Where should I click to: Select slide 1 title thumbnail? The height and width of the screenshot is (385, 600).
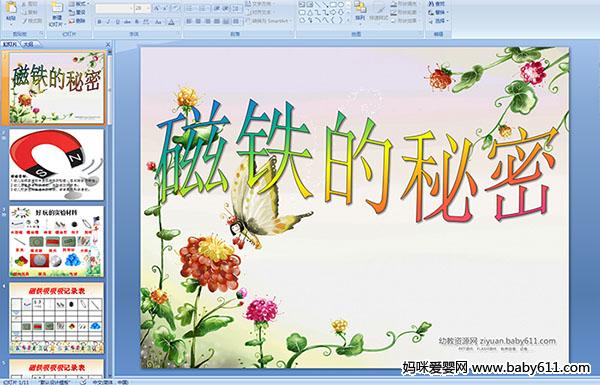click(57, 88)
